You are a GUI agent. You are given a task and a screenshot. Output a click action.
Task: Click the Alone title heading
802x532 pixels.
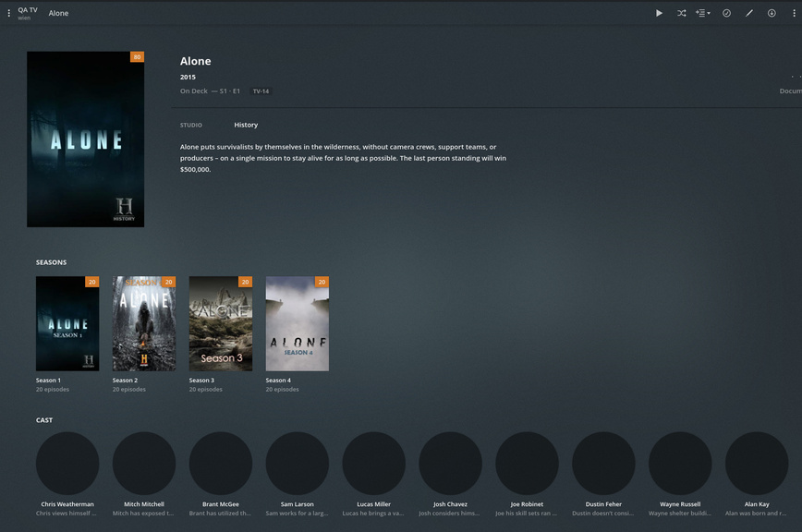point(195,61)
